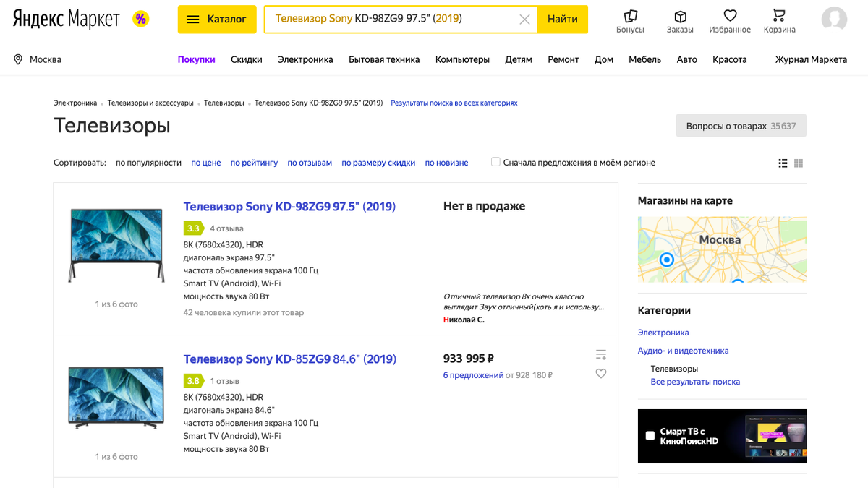Viewport: 868px width, 488px height.
Task: Open Электроника in Категории sidebar
Action: [x=663, y=333]
